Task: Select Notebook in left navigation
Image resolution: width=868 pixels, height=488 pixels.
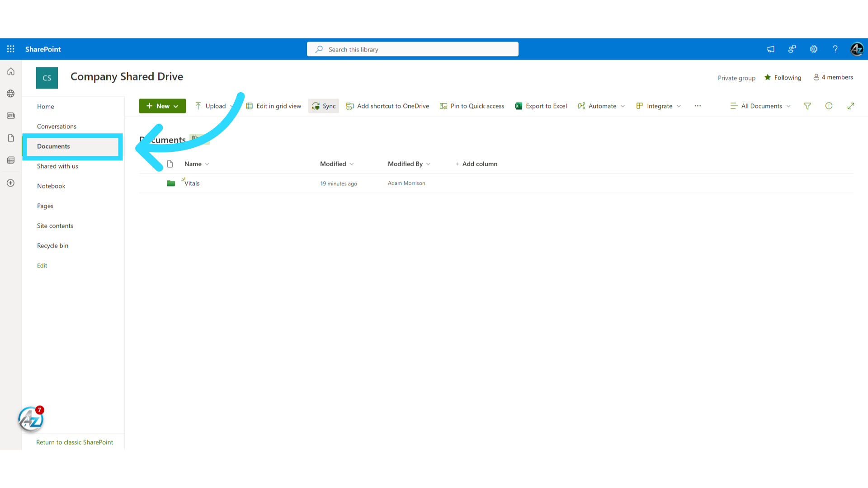Action: point(51,186)
